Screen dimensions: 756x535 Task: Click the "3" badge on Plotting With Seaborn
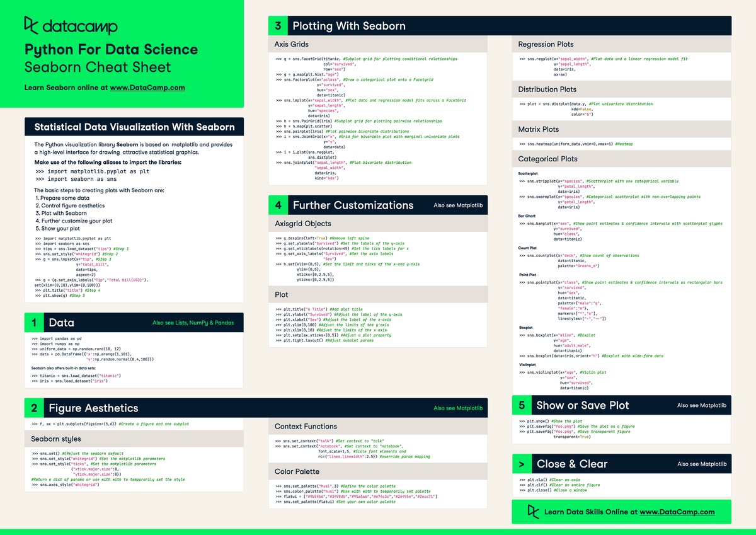point(277,26)
